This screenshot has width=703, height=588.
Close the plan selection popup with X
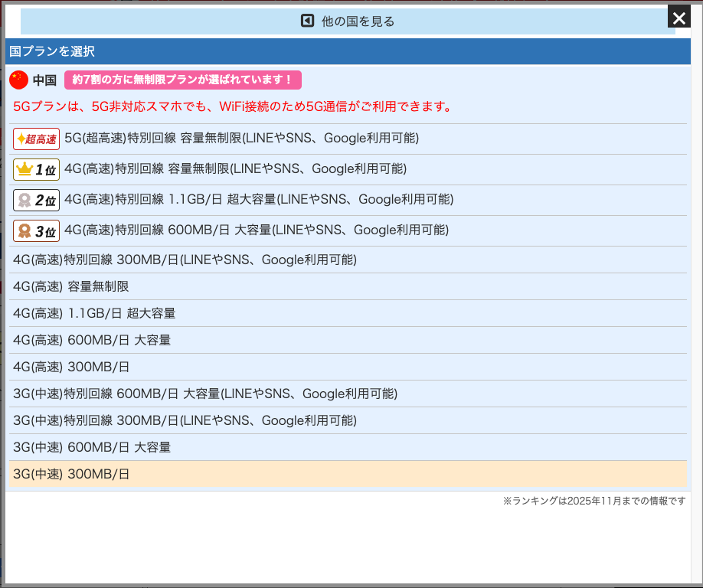[x=678, y=18]
